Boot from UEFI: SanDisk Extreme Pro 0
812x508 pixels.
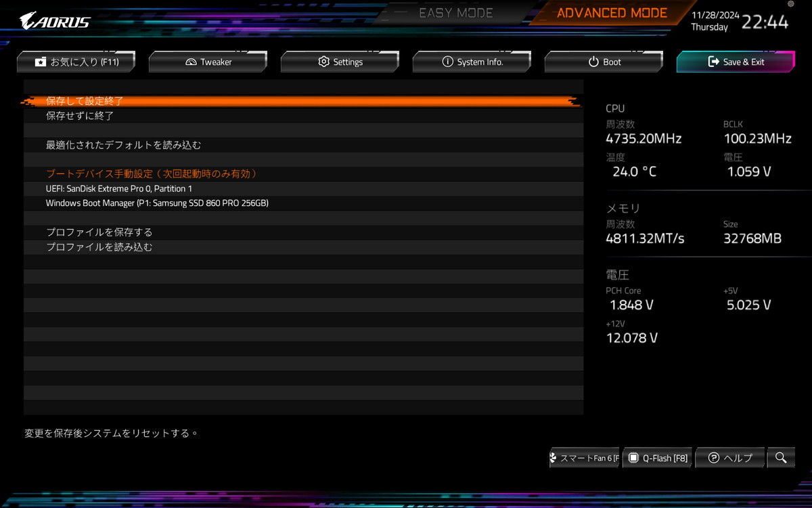tap(303, 188)
